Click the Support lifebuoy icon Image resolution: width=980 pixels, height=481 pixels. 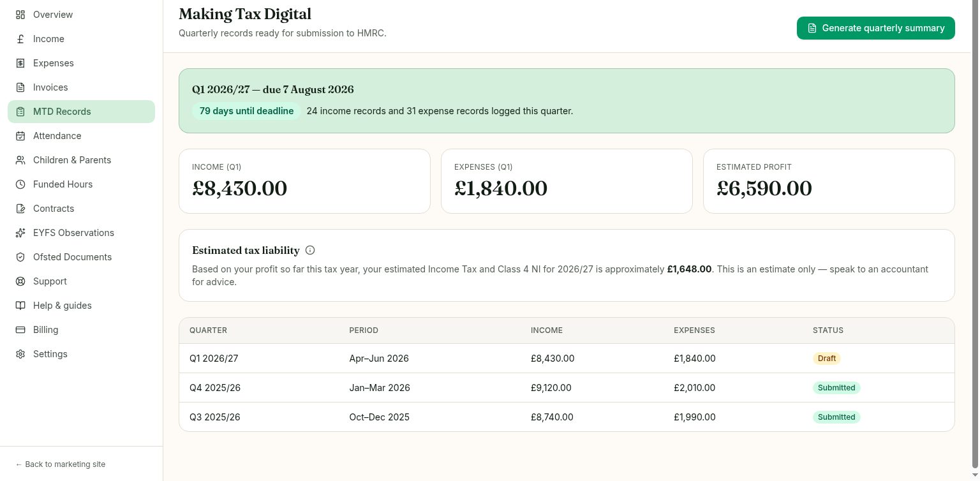[x=20, y=281]
